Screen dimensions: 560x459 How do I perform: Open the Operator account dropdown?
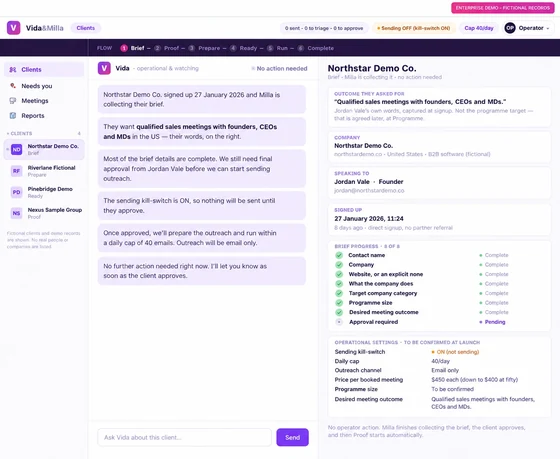coord(529,28)
